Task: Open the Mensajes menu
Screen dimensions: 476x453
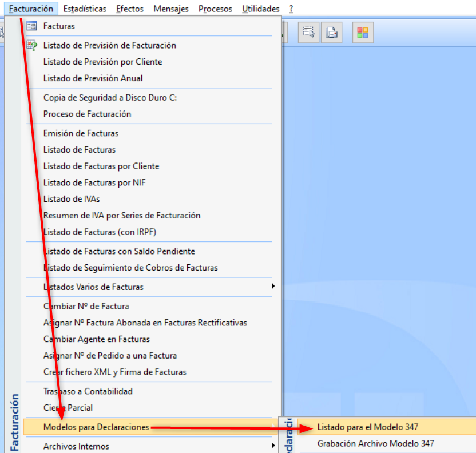Action: click(171, 9)
